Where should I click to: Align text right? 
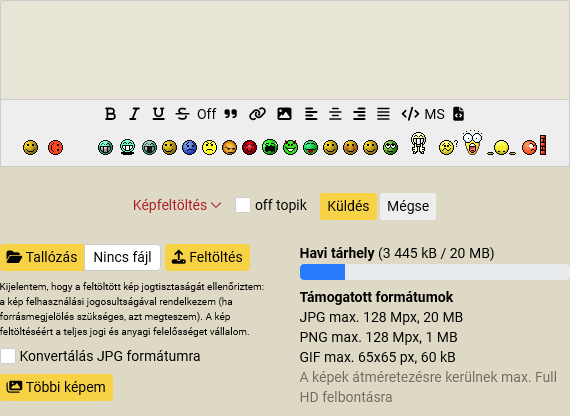pos(359,114)
